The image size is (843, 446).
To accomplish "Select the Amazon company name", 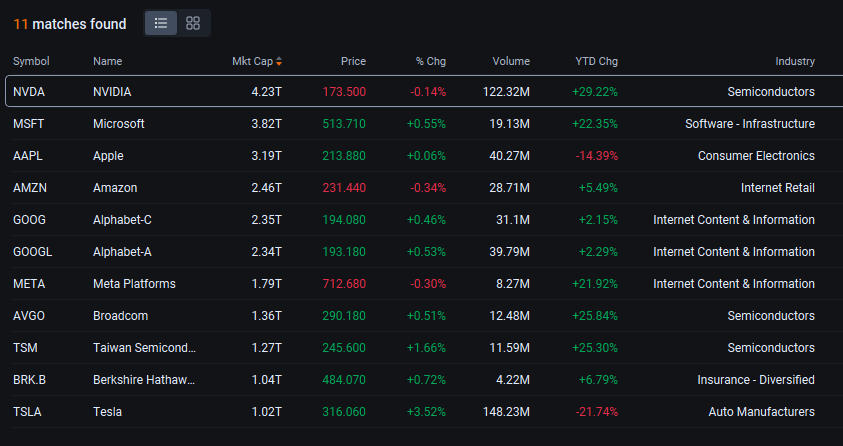I will point(115,188).
